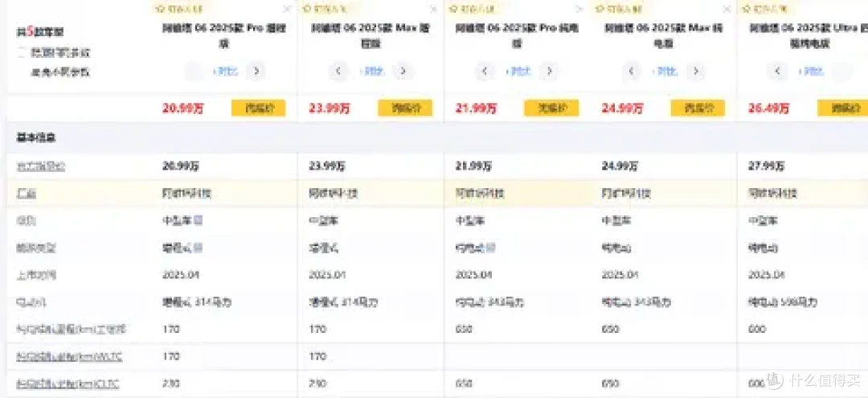This screenshot has width=868, height=398.
Task: Move Max 增程版 column left with arrow
Action: [339, 72]
